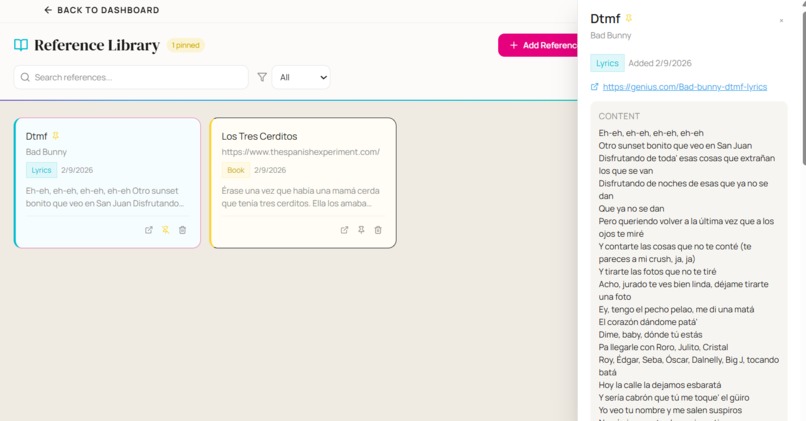Click Book tag on Los Tres Cerditos card
Screen dimensions: 806x421
point(236,170)
